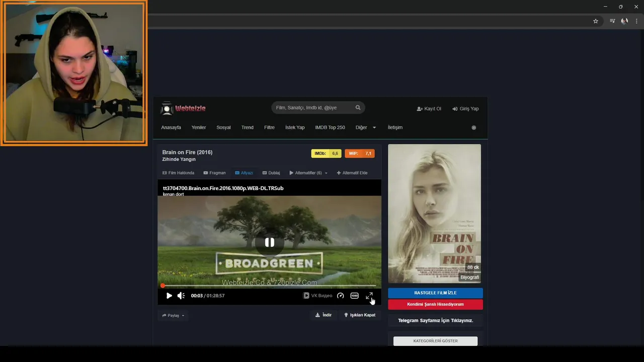Click the Alternatif Ekle button

click(x=352, y=173)
